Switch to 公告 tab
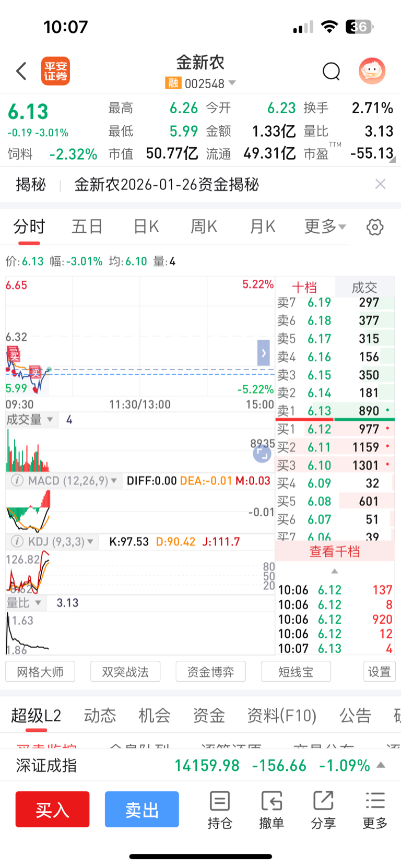 tap(355, 716)
